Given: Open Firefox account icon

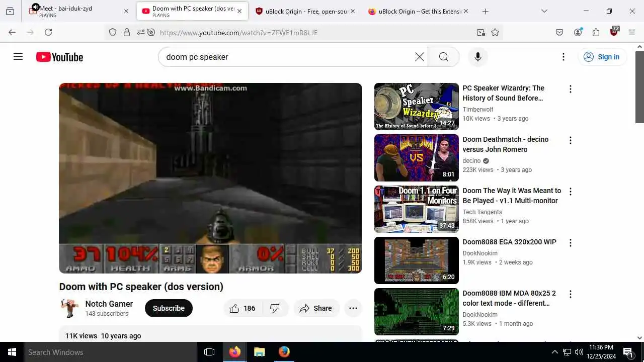Looking at the screenshot, I should pyautogui.click(x=578, y=32).
